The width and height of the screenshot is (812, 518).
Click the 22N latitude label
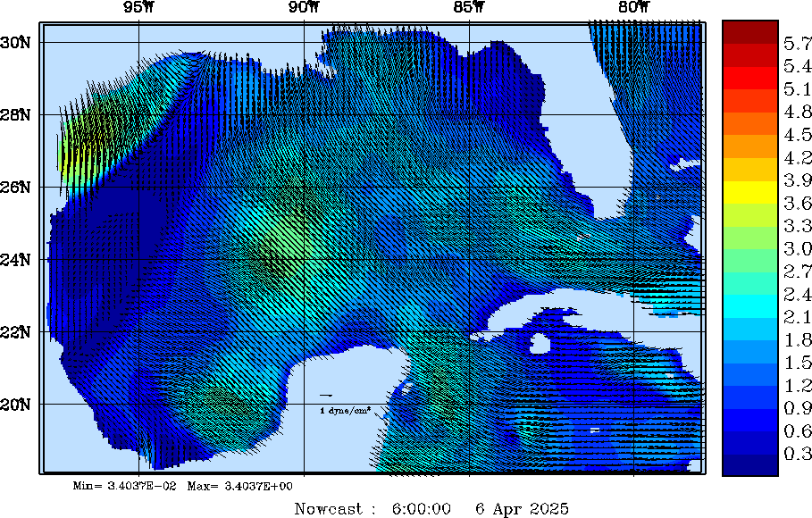[15, 331]
